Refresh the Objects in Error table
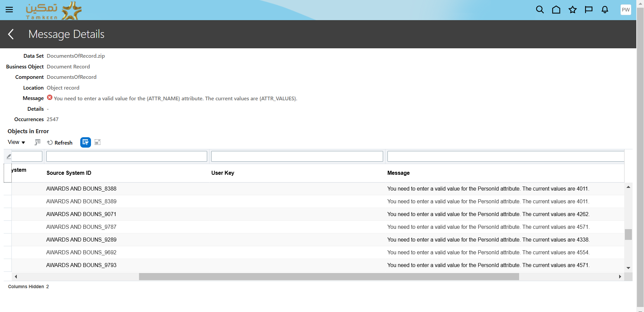 [x=60, y=143]
